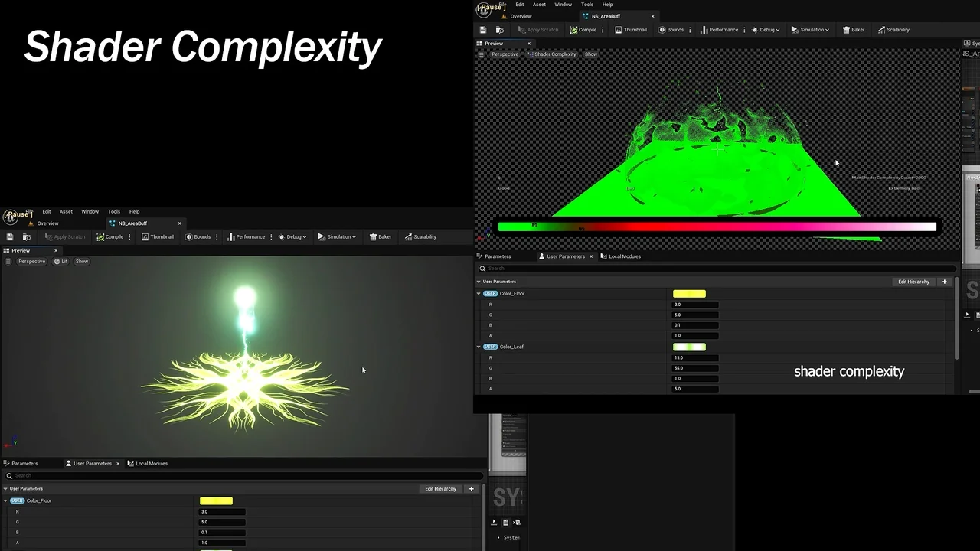The width and height of the screenshot is (980, 551).
Task: Open the Tools menu in the upper-right editor
Action: [x=586, y=5]
